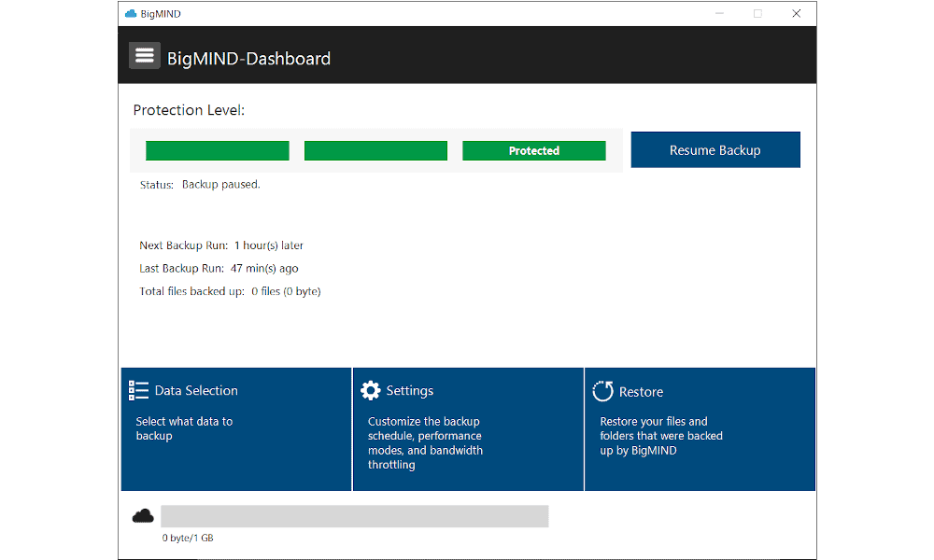Open the Data Selection tile
Image resolution: width=934 pixels, height=560 pixels.
tap(236, 429)
